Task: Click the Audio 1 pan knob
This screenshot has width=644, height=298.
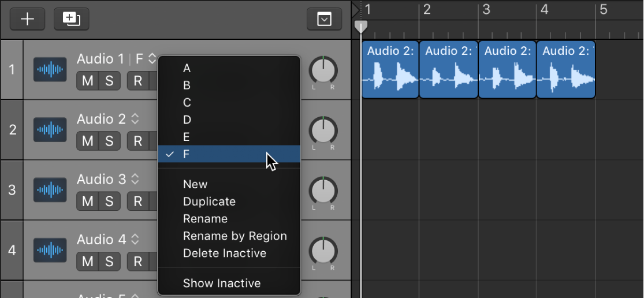Action: (323, 70)
